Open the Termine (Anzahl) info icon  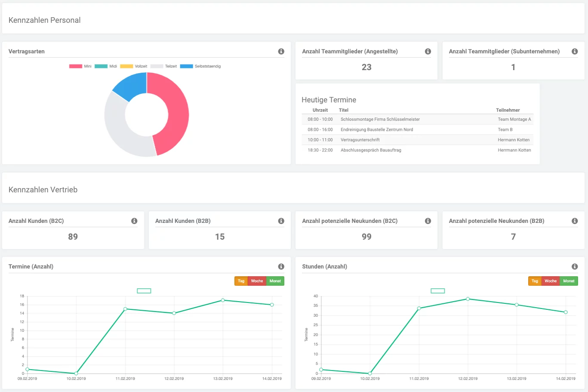point(281,266)
